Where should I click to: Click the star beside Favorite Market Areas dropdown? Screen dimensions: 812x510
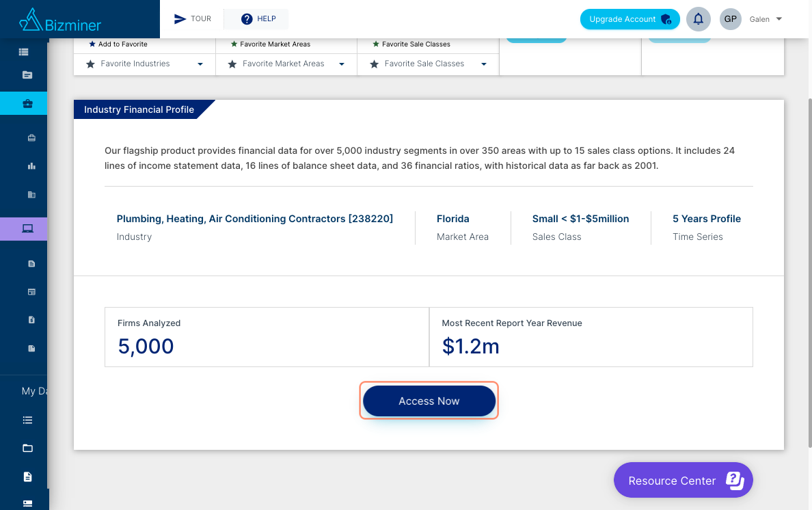point(232,64)
